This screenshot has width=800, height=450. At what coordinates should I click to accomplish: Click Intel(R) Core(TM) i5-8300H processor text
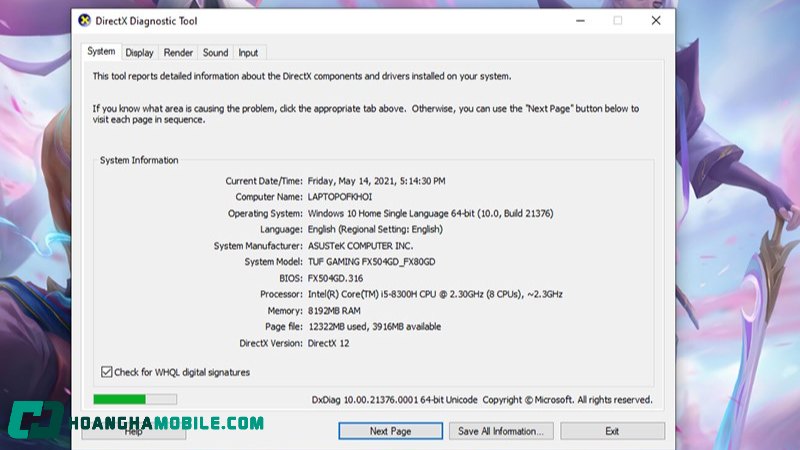point(435,294)
